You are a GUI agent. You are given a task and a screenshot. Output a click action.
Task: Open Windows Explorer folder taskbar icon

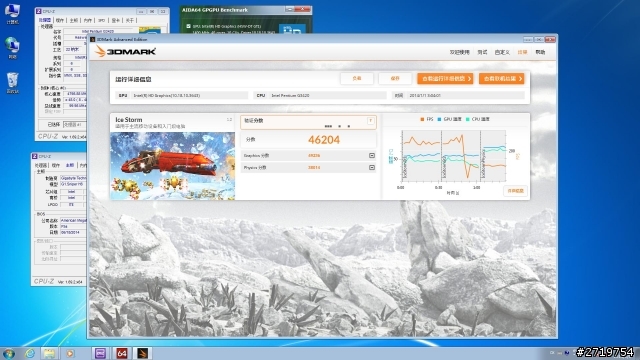tap(49, 353)
